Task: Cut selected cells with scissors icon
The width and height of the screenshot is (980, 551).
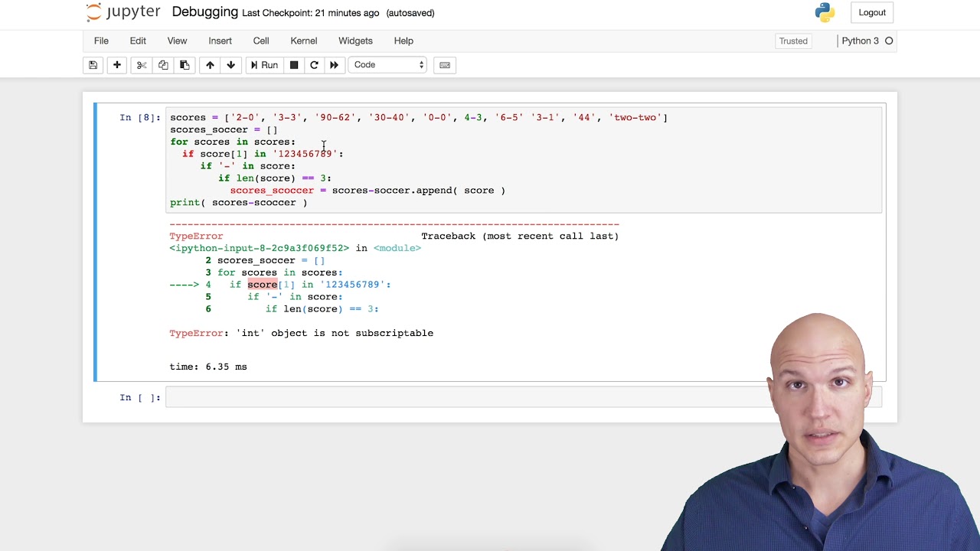Action: [x=142, y=65]
